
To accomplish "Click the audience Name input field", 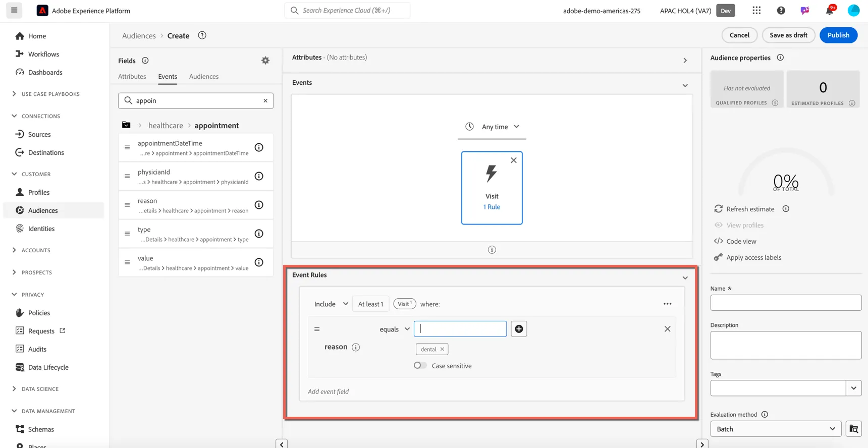I will pyautogui.click(x=786, y=303).
